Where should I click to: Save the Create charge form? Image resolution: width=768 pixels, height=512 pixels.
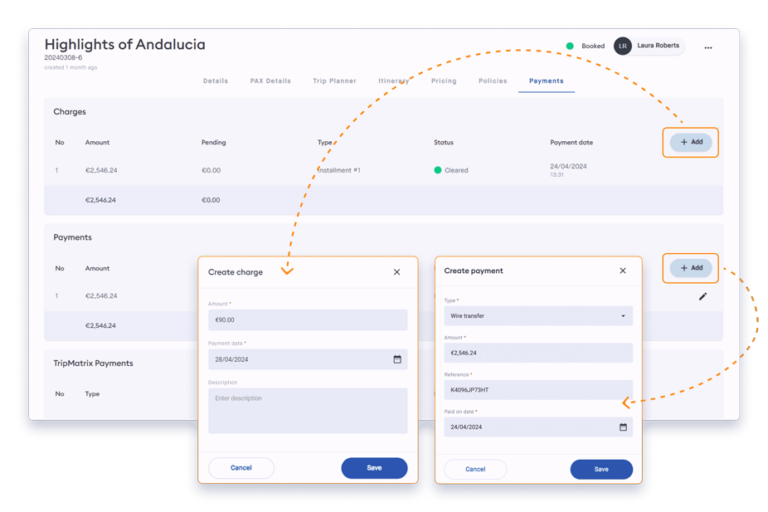tap(374, 468)
